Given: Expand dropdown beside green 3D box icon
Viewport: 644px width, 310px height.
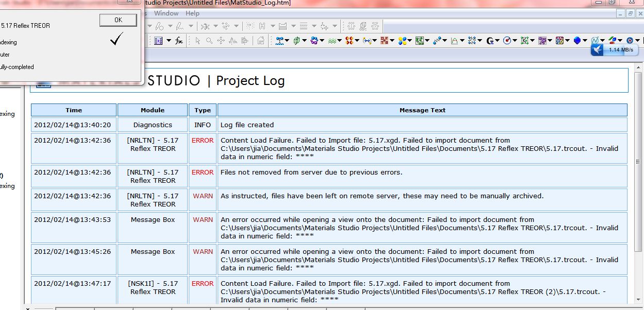Looking at the screenshot, I should (304, 41).
